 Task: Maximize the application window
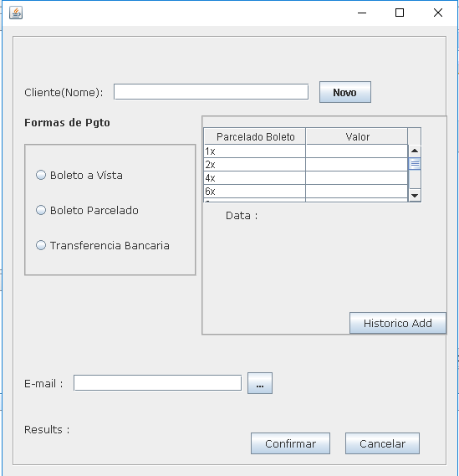click(400, 13)
